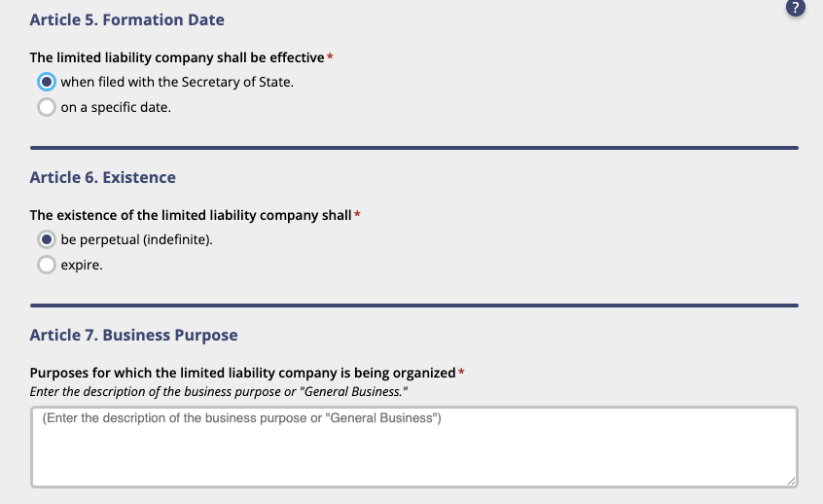Viewport: 823px width, 504px height.
Task: Click the divider line above Article 6
Action: (x=414, y=148)
